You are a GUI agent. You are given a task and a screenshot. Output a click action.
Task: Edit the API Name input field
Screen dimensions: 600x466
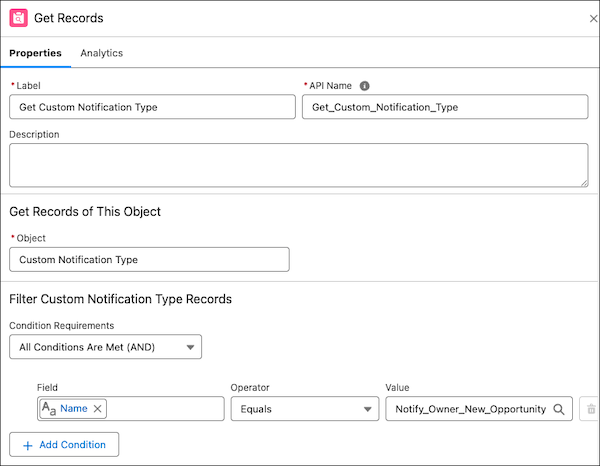pyautogui.click(x=445, y=107)
